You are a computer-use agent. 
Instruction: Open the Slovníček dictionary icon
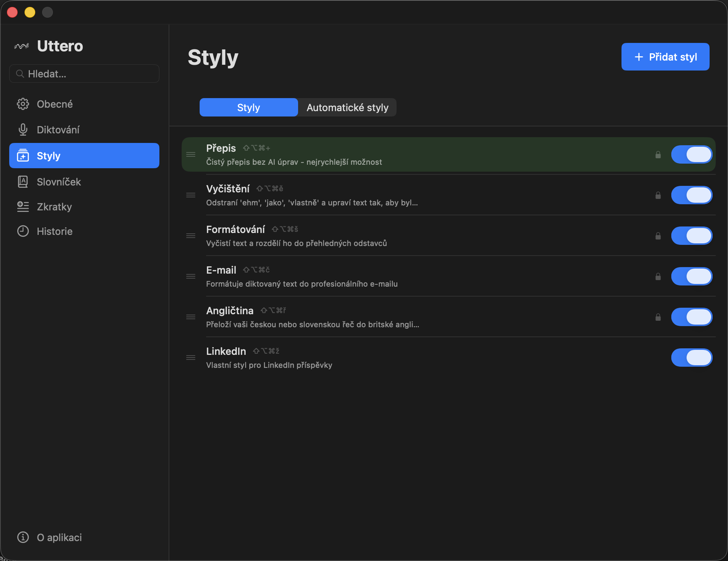pyautogui.click(x=23, y=182)
